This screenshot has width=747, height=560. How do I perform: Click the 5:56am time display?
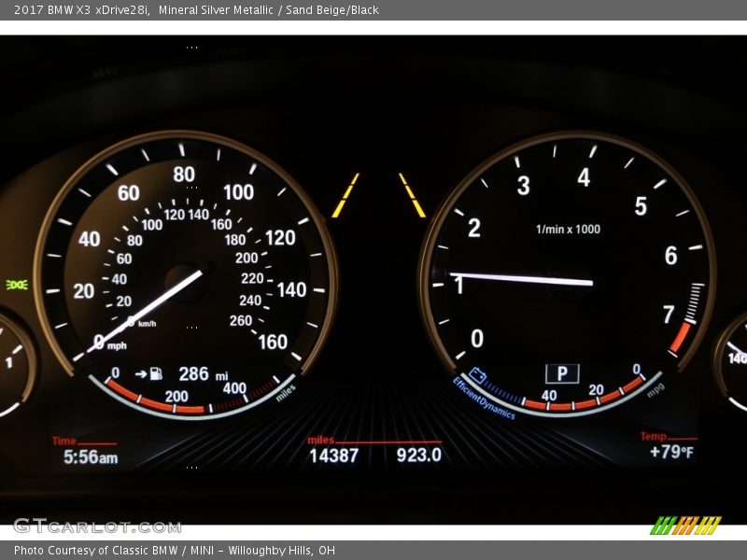[91, 457]
